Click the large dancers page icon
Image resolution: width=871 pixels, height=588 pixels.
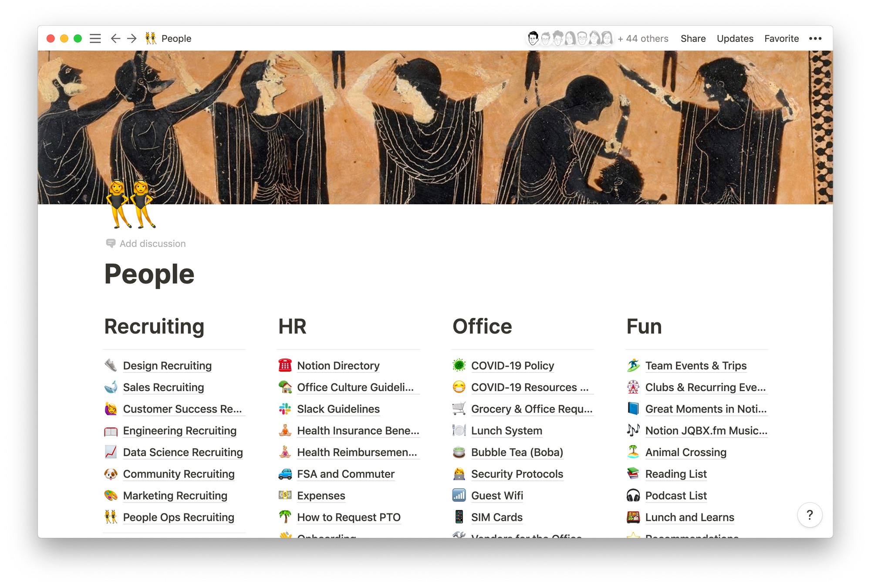(x=131, y=204)
